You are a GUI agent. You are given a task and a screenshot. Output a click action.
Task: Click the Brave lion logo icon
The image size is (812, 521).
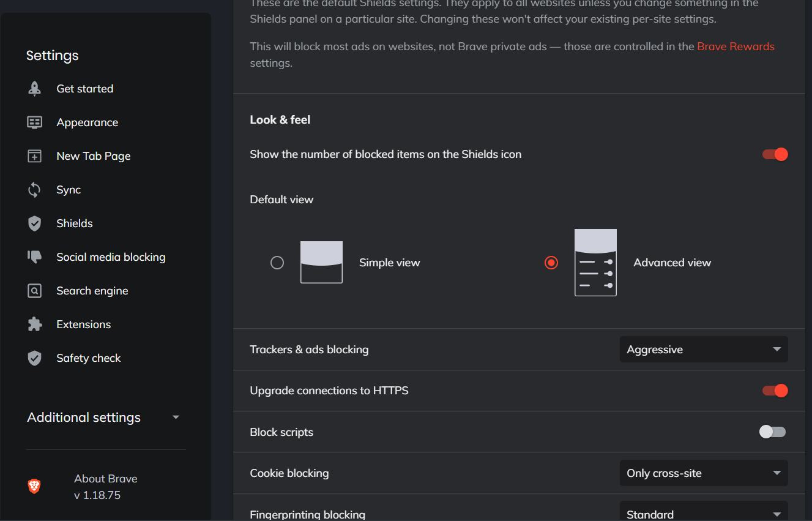(x=35, y=487)
